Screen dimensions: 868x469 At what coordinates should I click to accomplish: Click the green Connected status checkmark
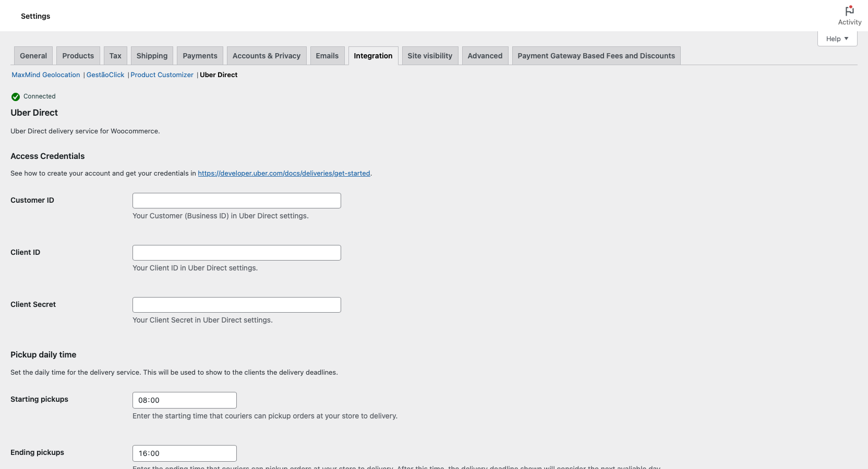pyautogui.click(x=14, y=96)
